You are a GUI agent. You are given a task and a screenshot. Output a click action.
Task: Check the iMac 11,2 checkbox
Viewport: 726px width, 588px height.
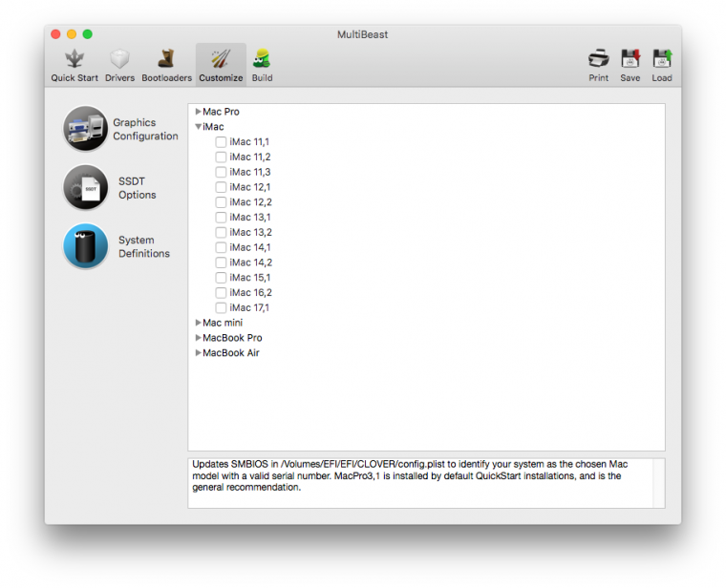221,157
